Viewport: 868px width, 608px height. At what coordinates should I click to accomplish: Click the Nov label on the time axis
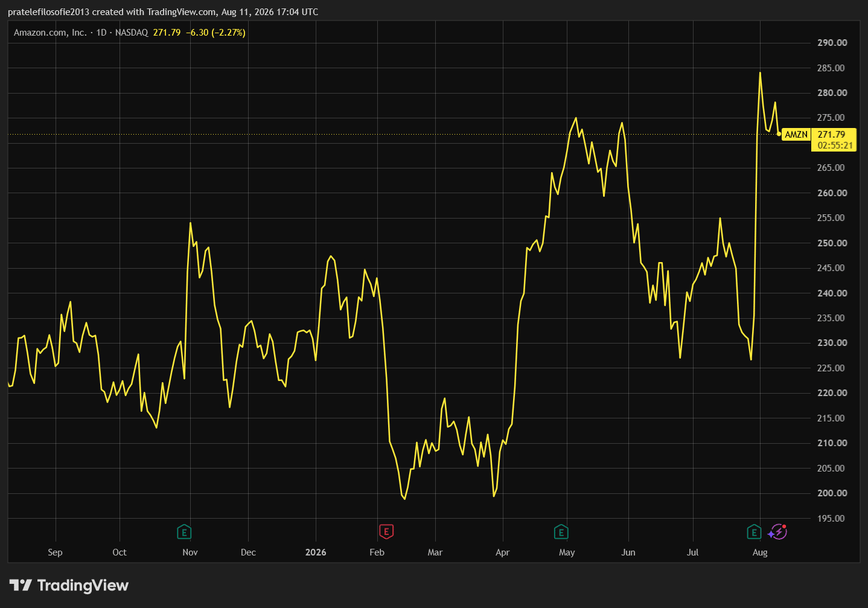[x=190, y=552]
